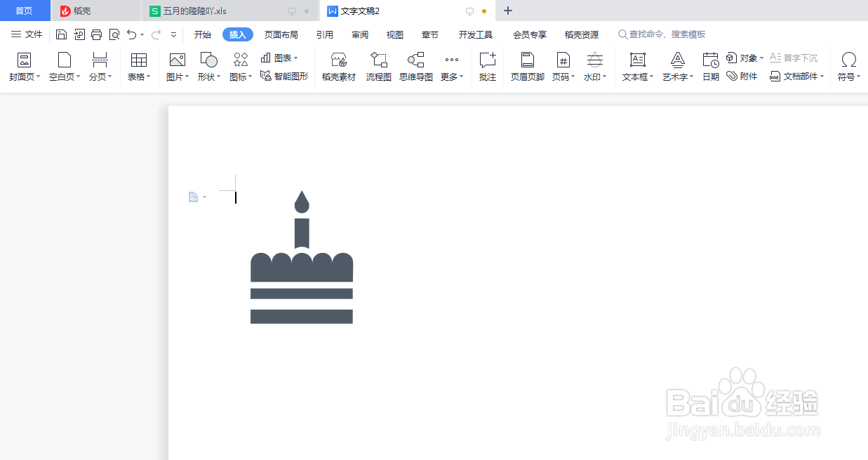This screenshot has width=868, height=460.
Task: Insert a shape (形状)
Action: (x=208, y=67)
